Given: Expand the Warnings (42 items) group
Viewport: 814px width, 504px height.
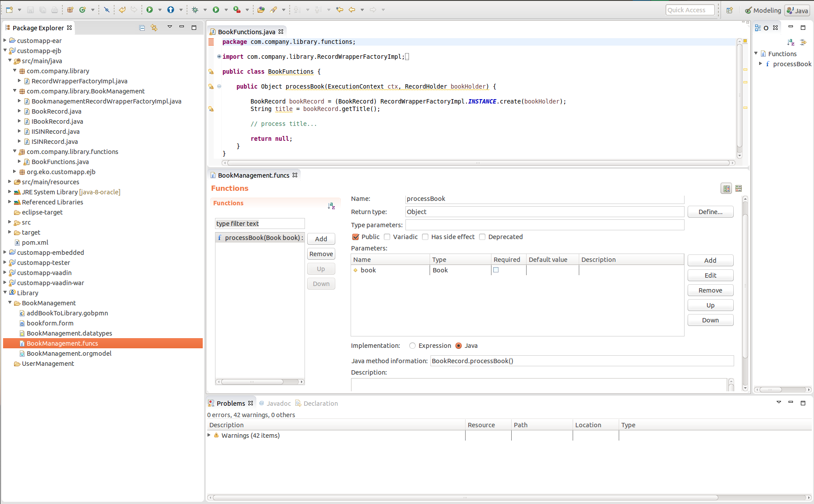Looking at the screenshot, I should [209, 435].
